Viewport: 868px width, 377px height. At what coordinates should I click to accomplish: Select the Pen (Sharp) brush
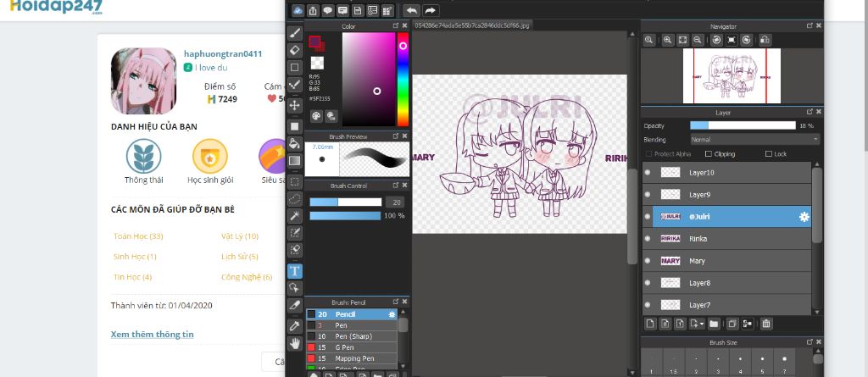tap(352, 336)
